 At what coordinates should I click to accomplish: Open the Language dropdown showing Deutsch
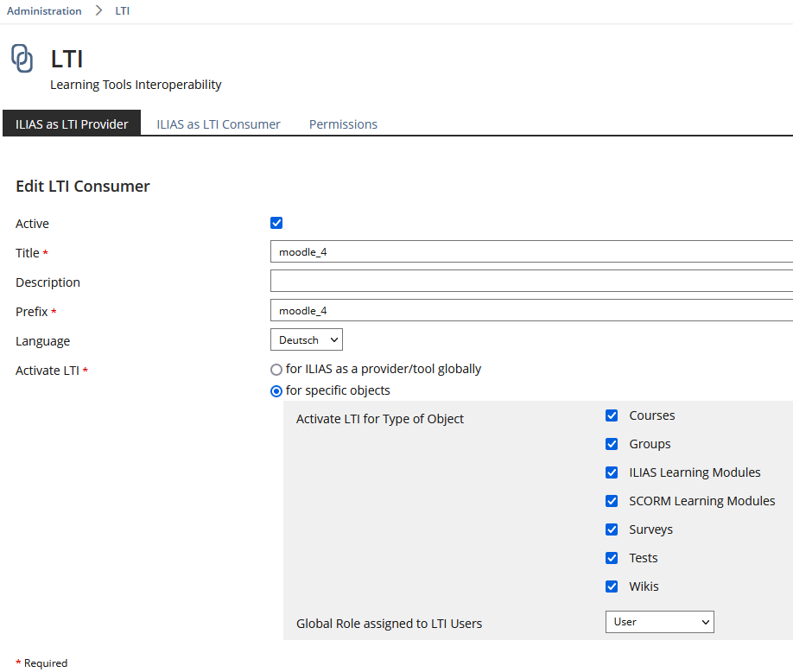(307, 340)
